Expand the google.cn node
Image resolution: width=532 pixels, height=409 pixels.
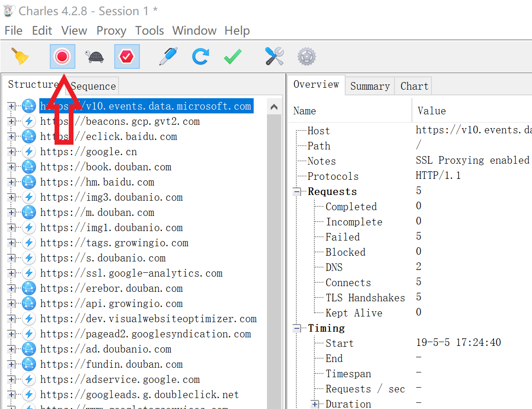coord(11,152)
